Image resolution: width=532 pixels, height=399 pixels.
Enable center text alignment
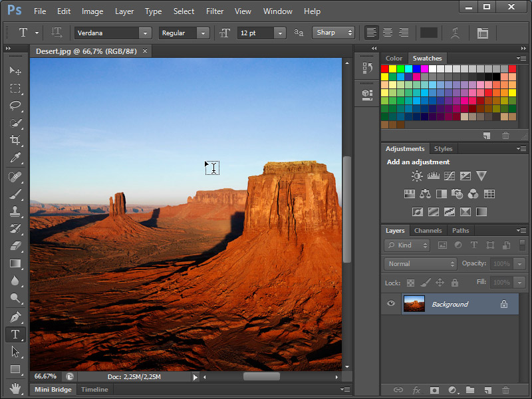pyautogui.click(x=386, y=33)
